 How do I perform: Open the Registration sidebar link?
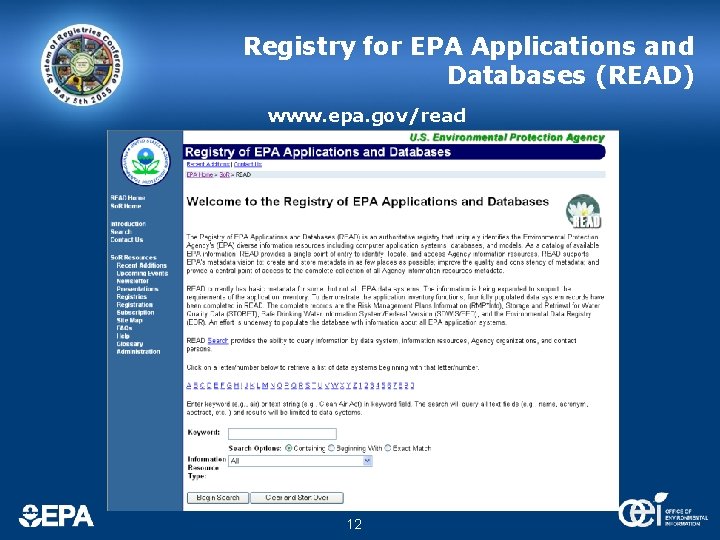135,304
